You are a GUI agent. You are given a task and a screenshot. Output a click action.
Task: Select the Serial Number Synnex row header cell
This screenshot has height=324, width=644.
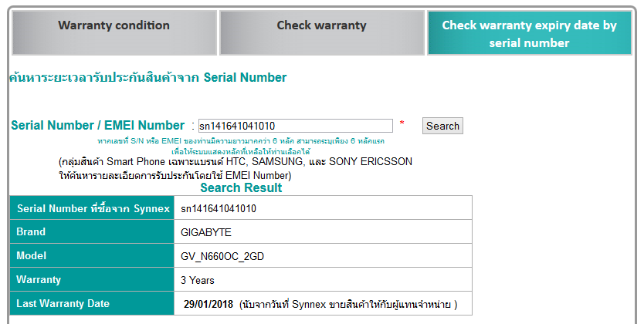coord(91,208)
